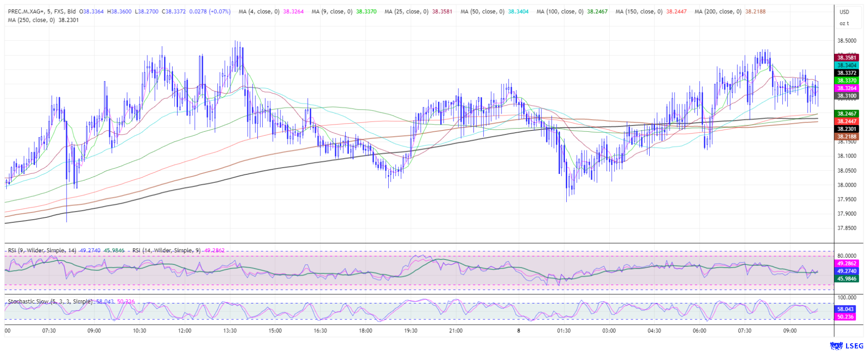Click the USD currency label on price axis
The height and width of the screenshot is (351, 868).
[844, 12]
